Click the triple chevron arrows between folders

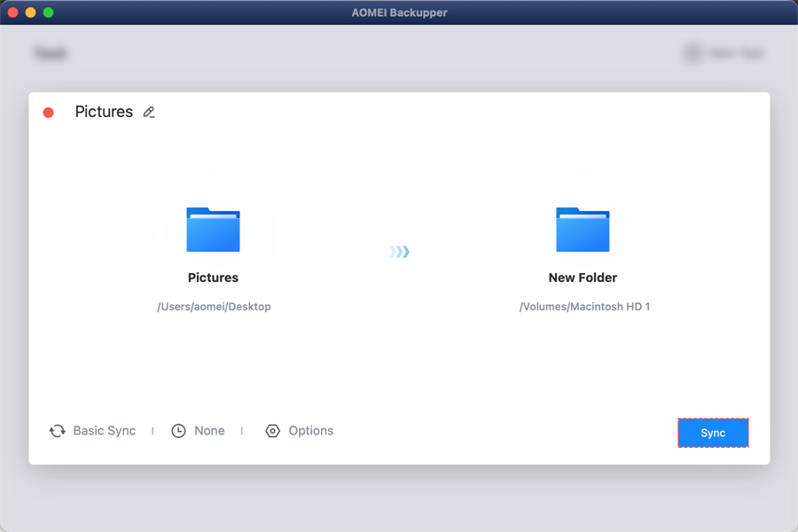pyautogui.click(x=400, y=252)
